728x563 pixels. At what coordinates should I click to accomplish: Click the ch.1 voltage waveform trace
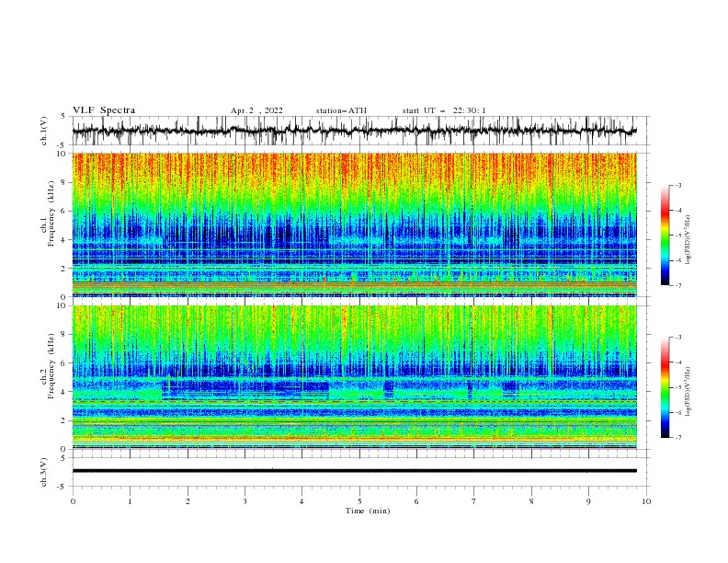pyautogui.click(x=354, y=131)
